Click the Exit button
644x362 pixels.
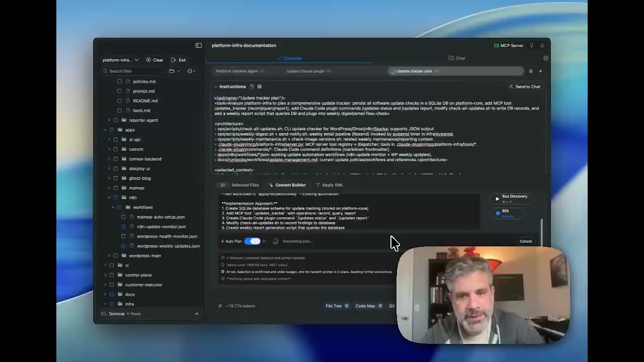178,60
